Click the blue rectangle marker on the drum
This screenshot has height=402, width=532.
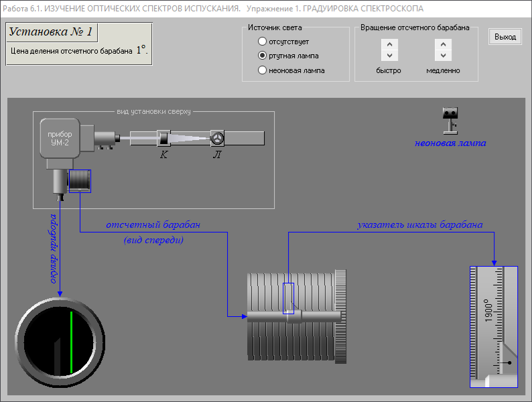[x=289, y=298]
